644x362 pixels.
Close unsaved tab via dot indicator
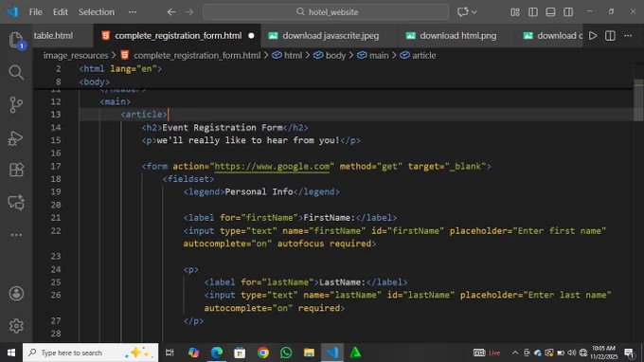point(251,36)
